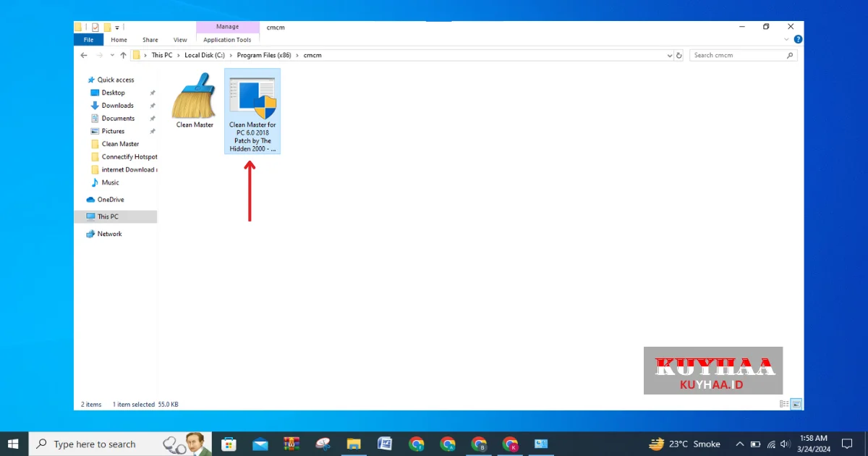Click This PC in the address bar
Image resolution: width=868 pixels, height=456 pixels.
pyautogui.click(x=161, y=55)
